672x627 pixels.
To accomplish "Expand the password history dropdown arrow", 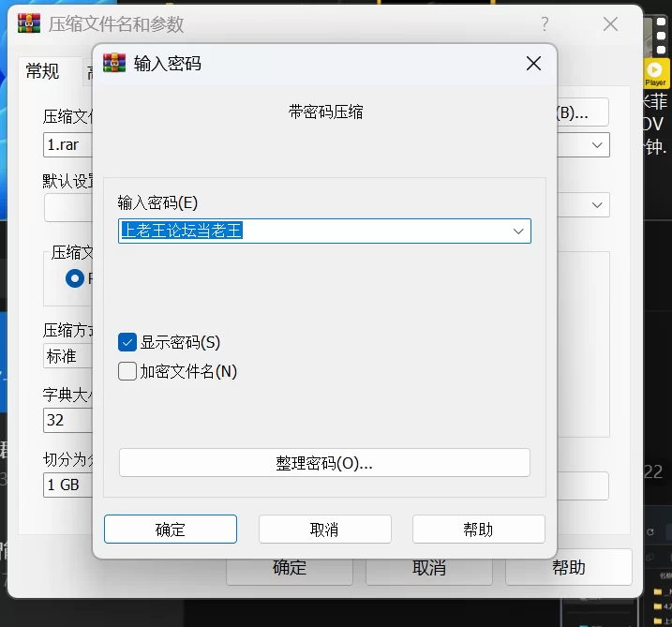I will coord(517,231).
